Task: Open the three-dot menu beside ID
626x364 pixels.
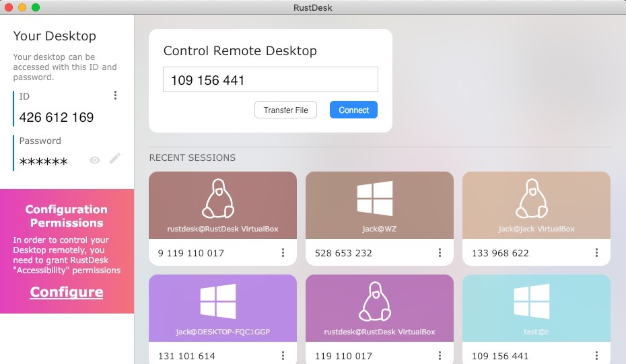Action: click(115, 96)
